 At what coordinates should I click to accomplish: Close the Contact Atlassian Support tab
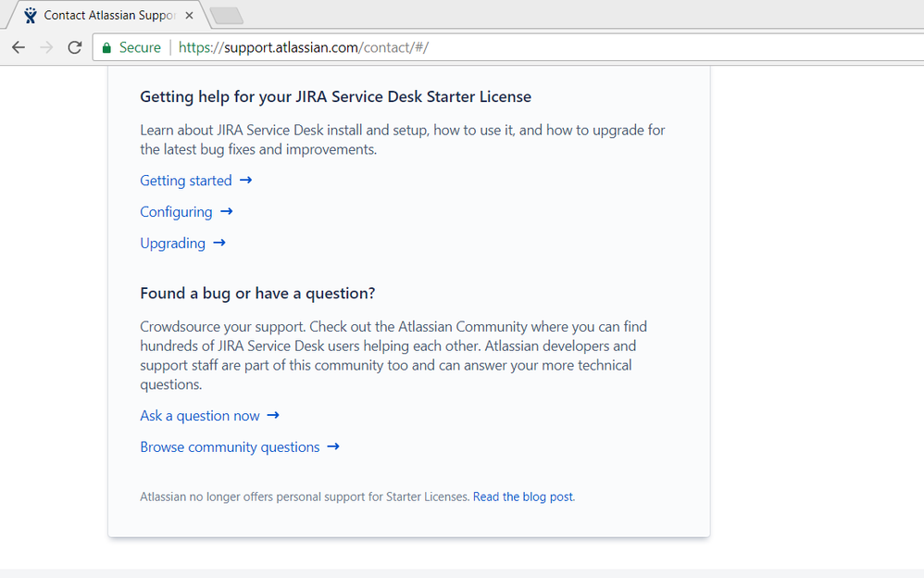(x=189, y=16)
